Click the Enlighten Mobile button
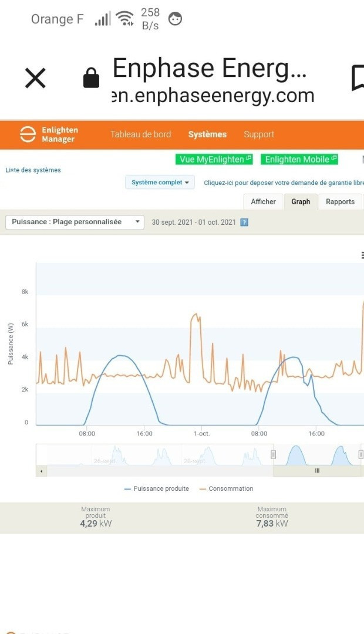The height and width of the screenshot is (634, 364). (301, 159)
